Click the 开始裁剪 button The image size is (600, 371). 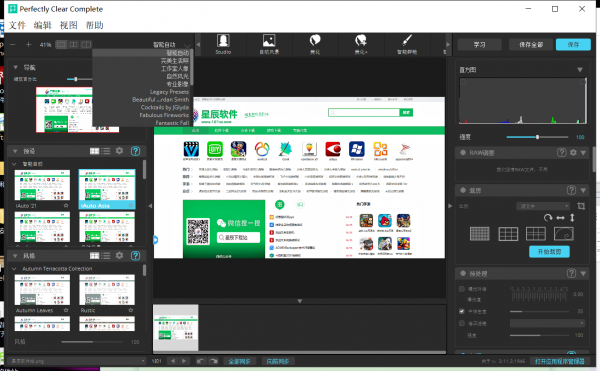(549, 252)
